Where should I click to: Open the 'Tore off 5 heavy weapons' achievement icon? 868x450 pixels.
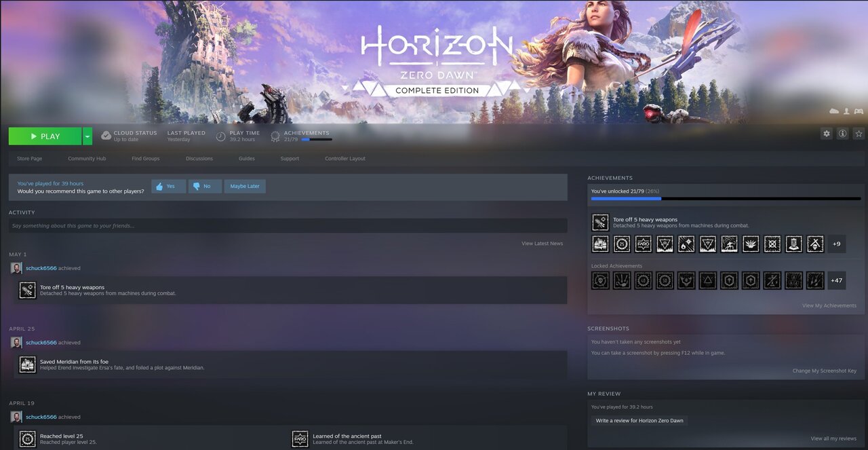pos(599,222)
